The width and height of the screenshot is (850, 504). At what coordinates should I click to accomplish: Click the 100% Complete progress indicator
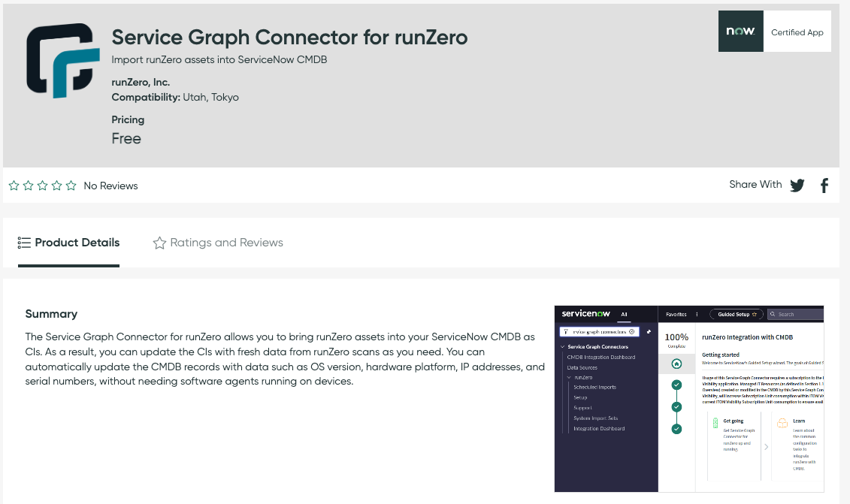[x=676, y=337]
